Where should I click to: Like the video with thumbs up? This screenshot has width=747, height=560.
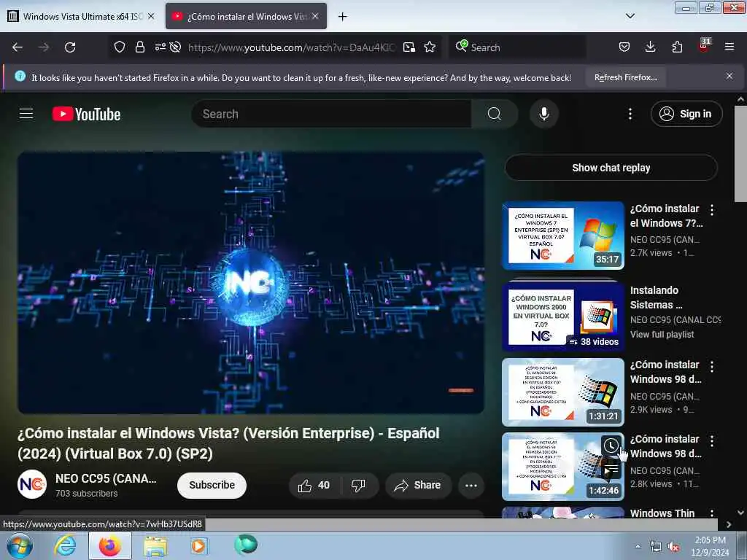pyautogui.click(x=314, y=485)
